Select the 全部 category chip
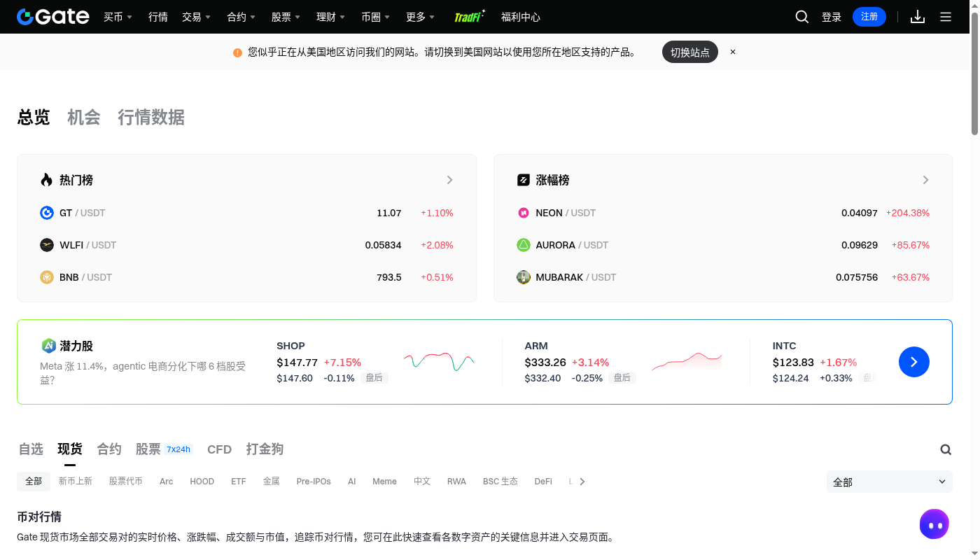The image size is (980, 560). pos(34,481)
